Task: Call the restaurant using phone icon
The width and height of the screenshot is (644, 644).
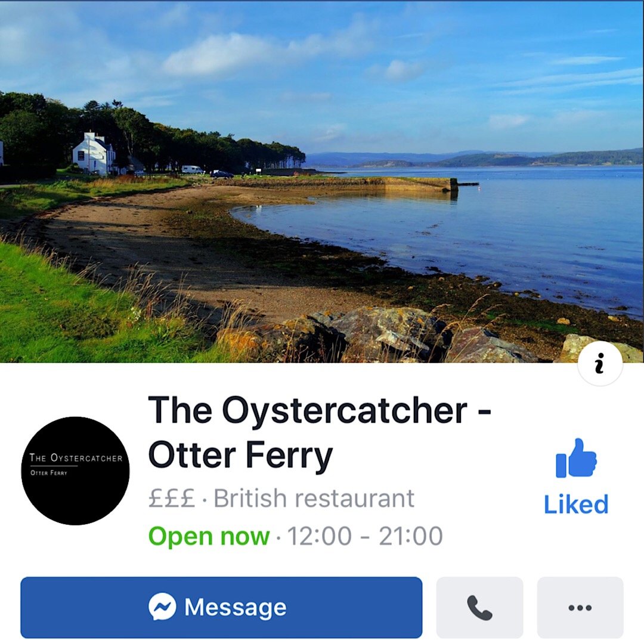Action: 479,607
